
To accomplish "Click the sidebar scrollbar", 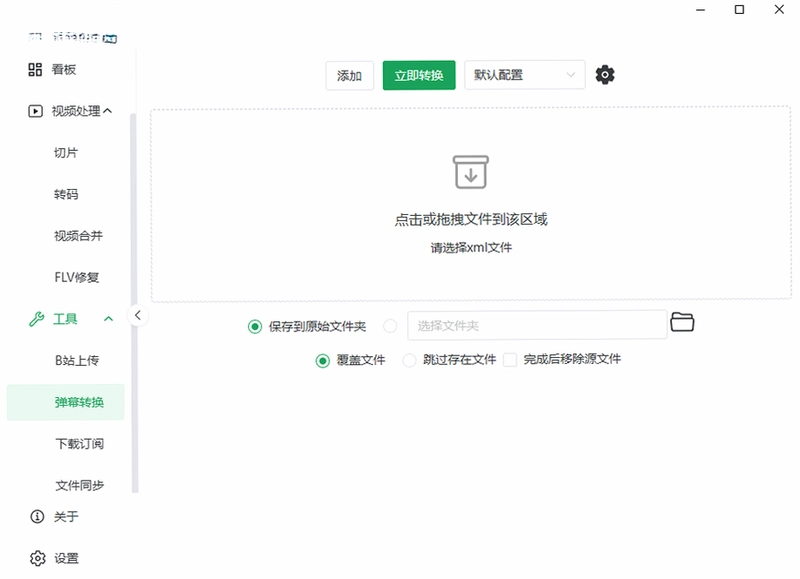I will (134, 303).
